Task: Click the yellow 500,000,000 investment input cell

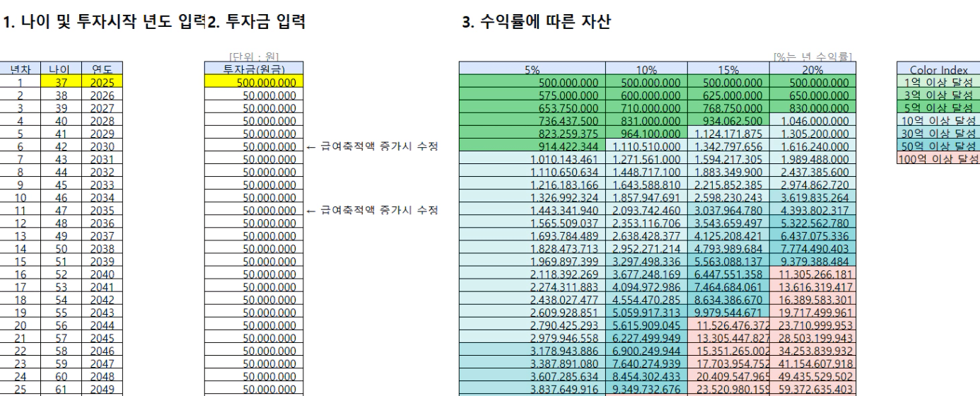Action: pos(250,81)
